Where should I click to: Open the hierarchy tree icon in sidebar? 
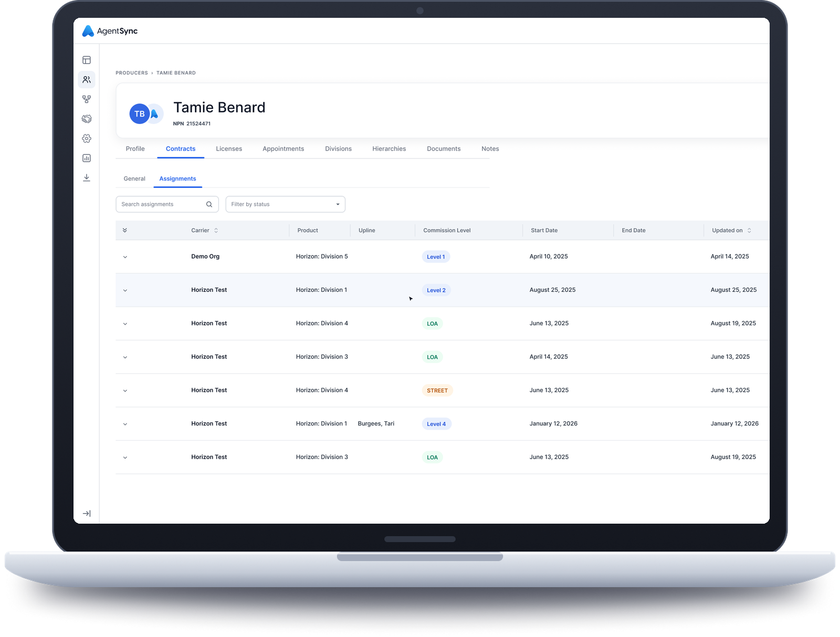(x=87, y=99)
